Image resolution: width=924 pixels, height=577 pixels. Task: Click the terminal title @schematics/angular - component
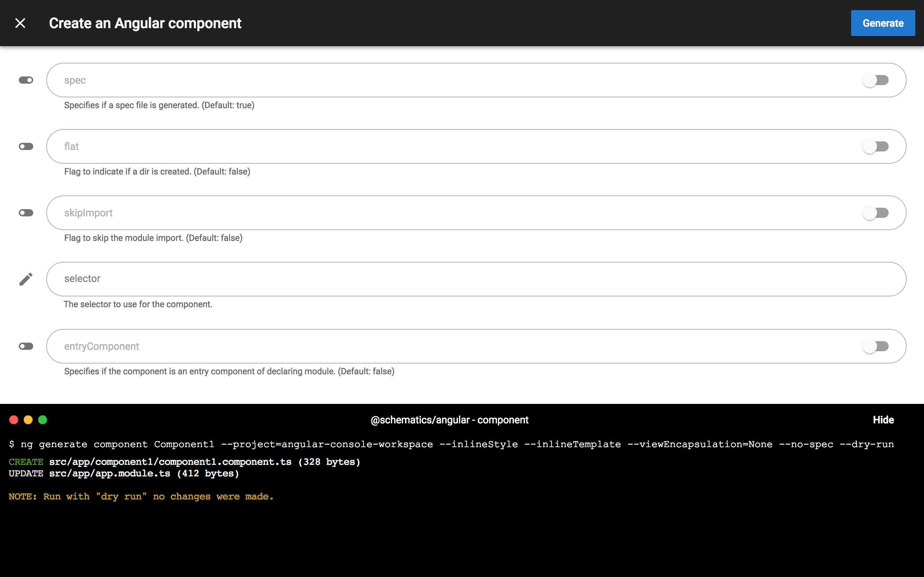(449, 420)
